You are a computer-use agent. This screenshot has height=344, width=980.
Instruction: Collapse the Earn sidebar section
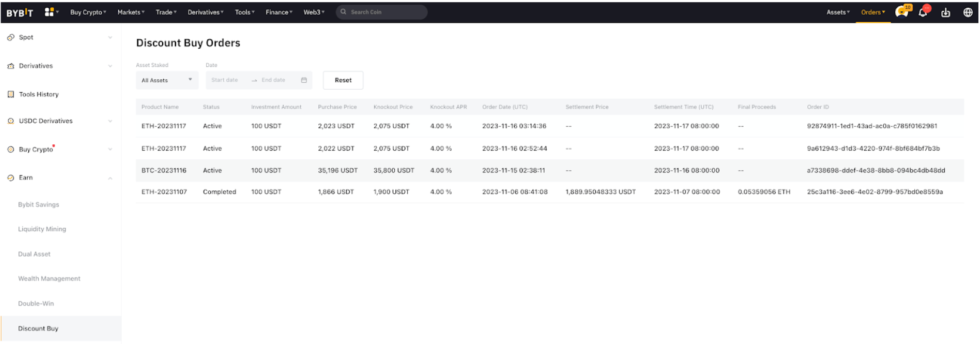click(x=110, y=178)
